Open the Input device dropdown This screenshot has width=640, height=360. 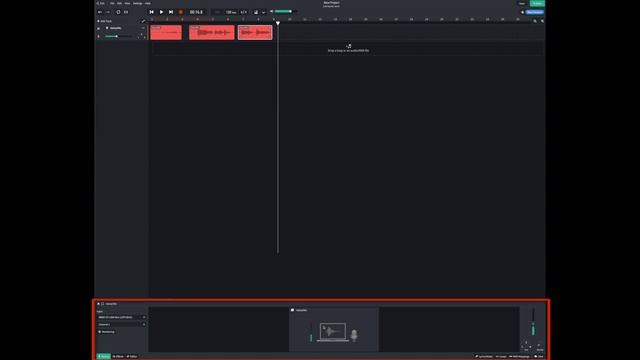[x=121, y=317]
